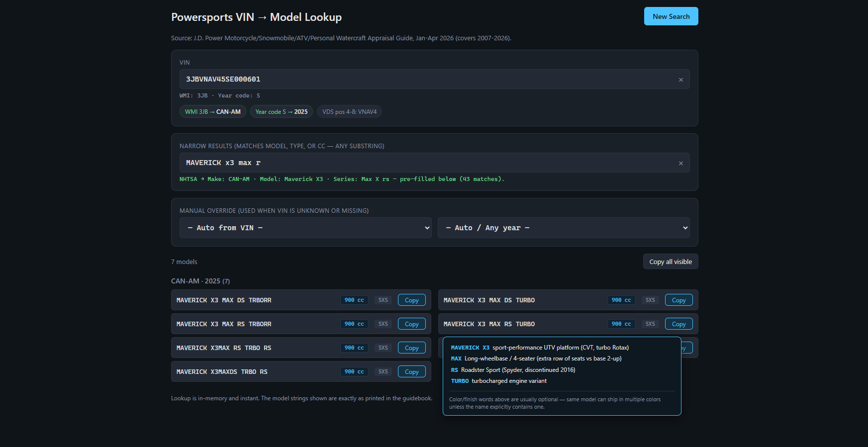Copy MAVERICK X3MAX RS TRBO RS model
868x447 pixels.
coord(412,348)
